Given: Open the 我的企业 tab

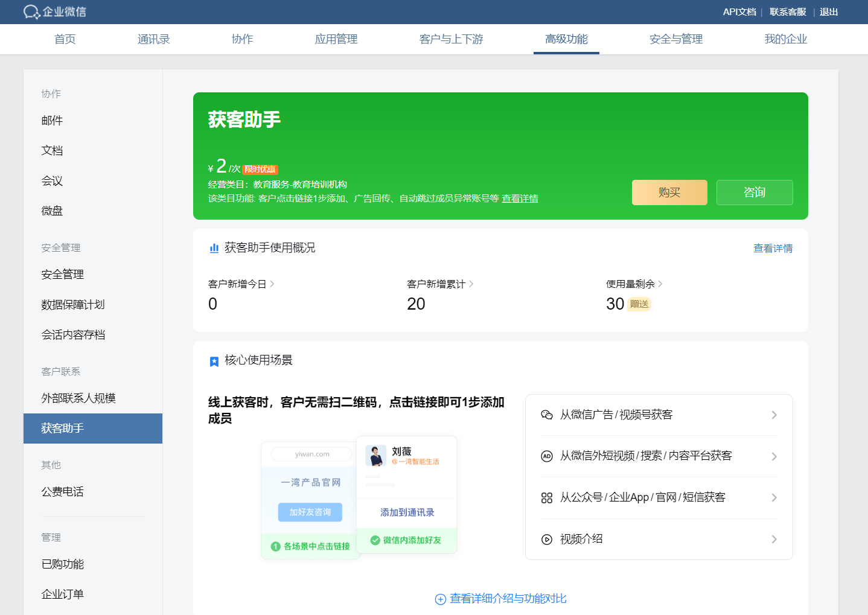Looking at the screenshot, I should (786, 39).
